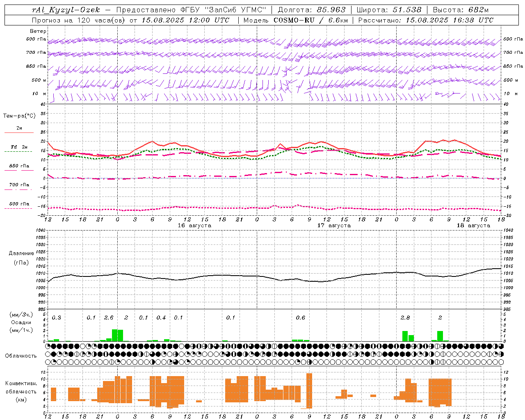Screen dimensions: 525x420
Task: Click the forecast start text 15.08.2025 12:00 UTC
Action: tap(185, 20)
